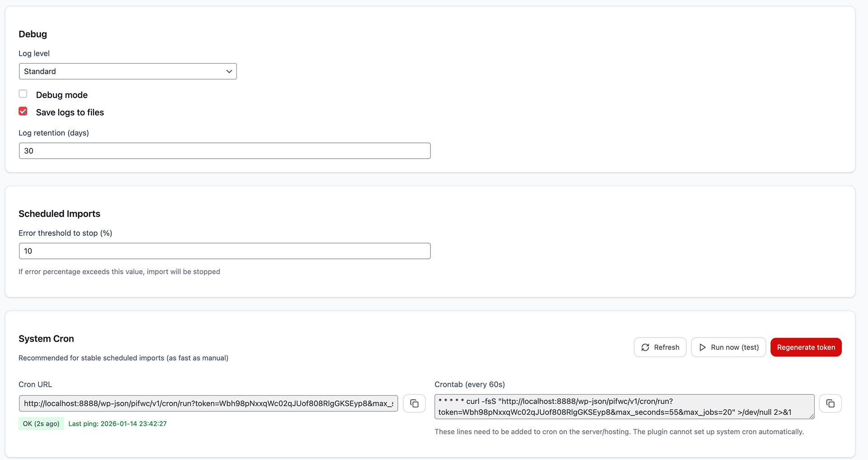Click the Refresh button
The image size is (868, 460).
[x=660, y=347]
